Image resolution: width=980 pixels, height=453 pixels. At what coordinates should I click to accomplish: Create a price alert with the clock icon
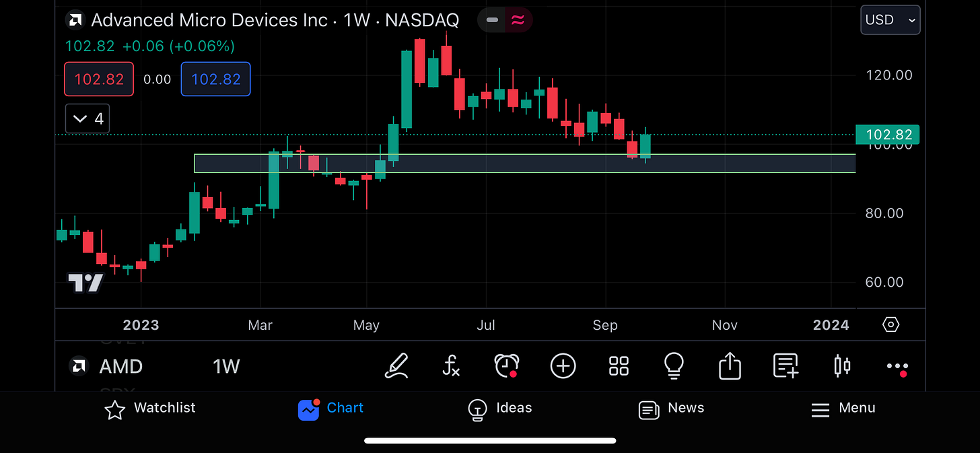coord(506,366)
